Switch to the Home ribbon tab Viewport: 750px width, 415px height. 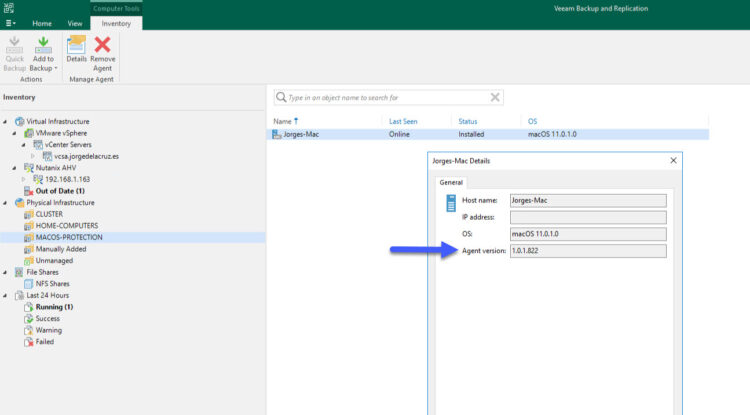point(42,23)
